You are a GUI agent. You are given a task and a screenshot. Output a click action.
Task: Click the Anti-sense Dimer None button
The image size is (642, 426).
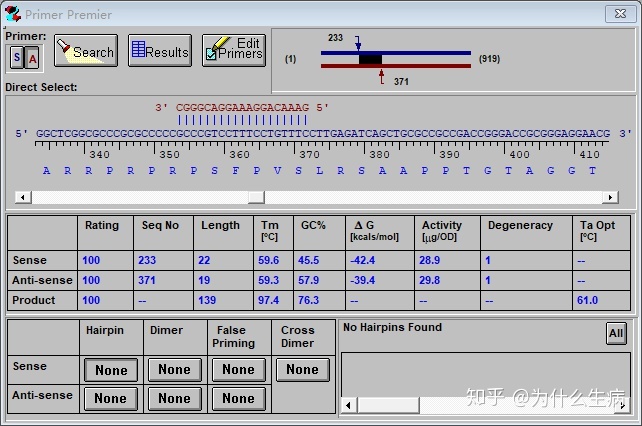click(175, 399)
